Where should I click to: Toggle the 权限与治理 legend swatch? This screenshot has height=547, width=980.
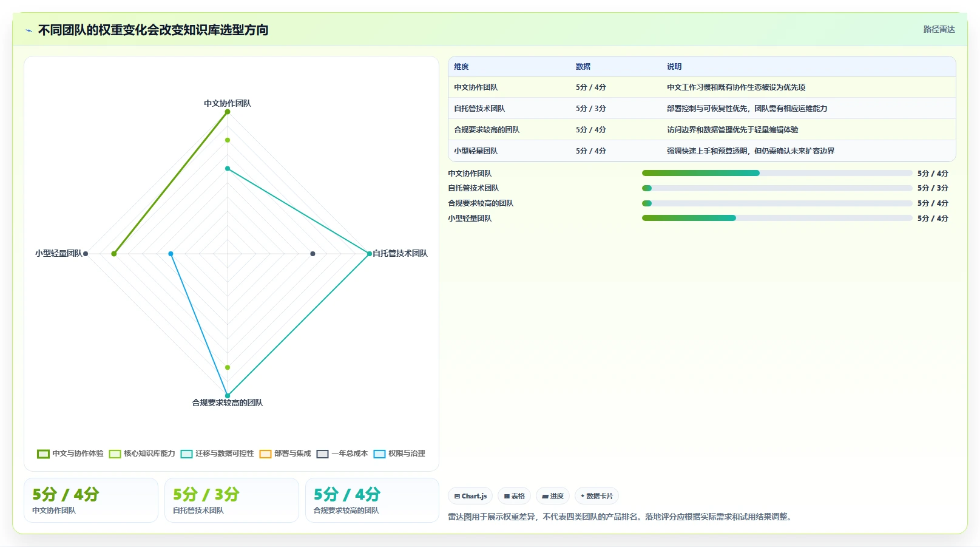point(379,454)
